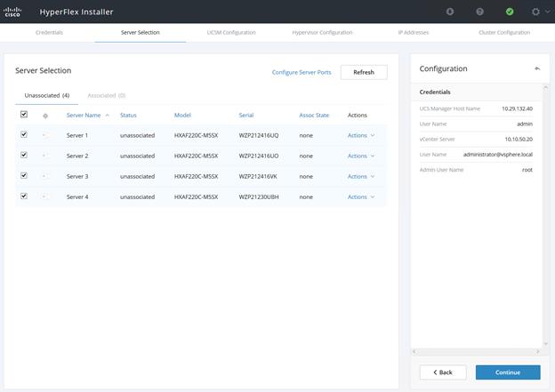Sort by Assoc State column header
Viewport: 555px width, 392px height.
pyautogui.click(x=314, y=116)
